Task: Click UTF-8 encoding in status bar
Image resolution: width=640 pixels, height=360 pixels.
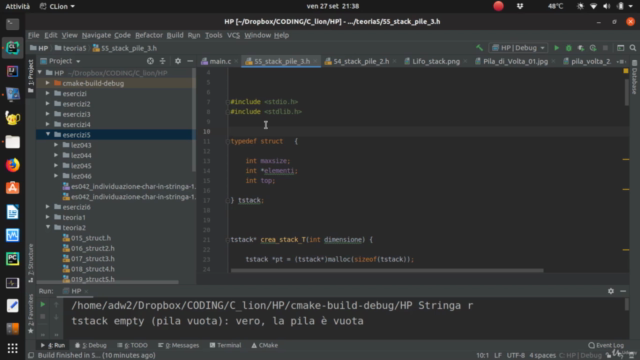Action: (x=516, y=356)
